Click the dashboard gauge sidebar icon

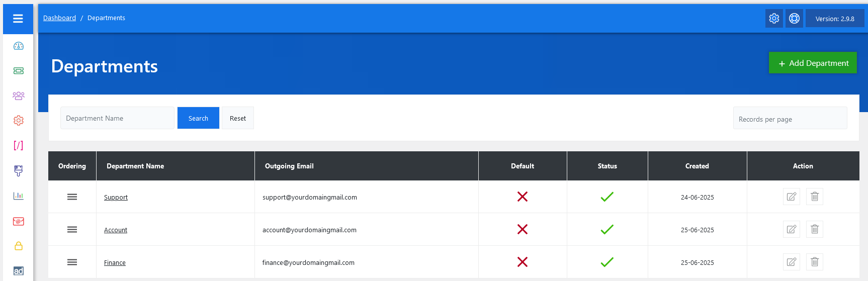19,46
